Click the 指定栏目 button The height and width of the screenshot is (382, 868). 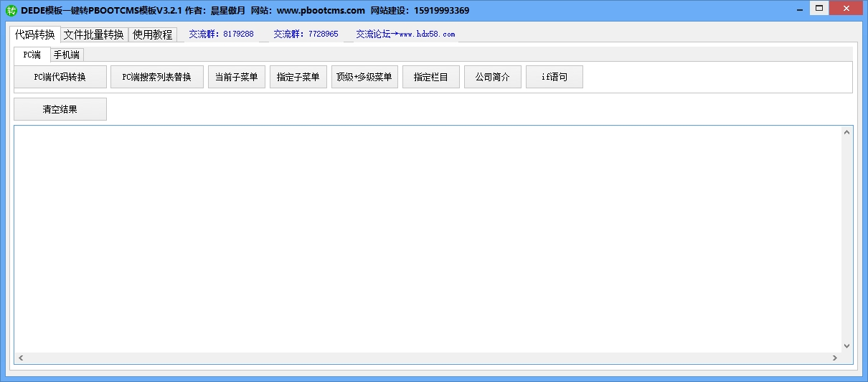pyautogui.click(x=431, y=78)
